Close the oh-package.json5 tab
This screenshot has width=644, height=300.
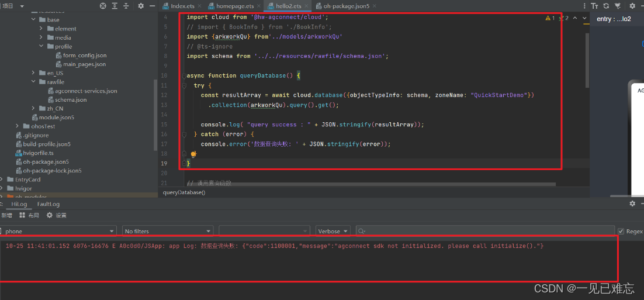(x=373, y=6)
